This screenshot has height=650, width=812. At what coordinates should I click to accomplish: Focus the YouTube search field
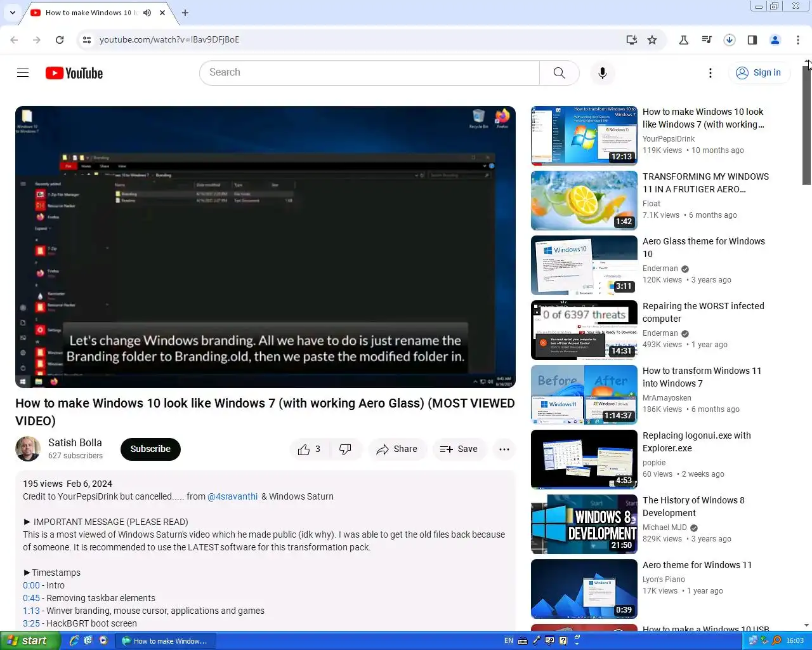(369, 72)
